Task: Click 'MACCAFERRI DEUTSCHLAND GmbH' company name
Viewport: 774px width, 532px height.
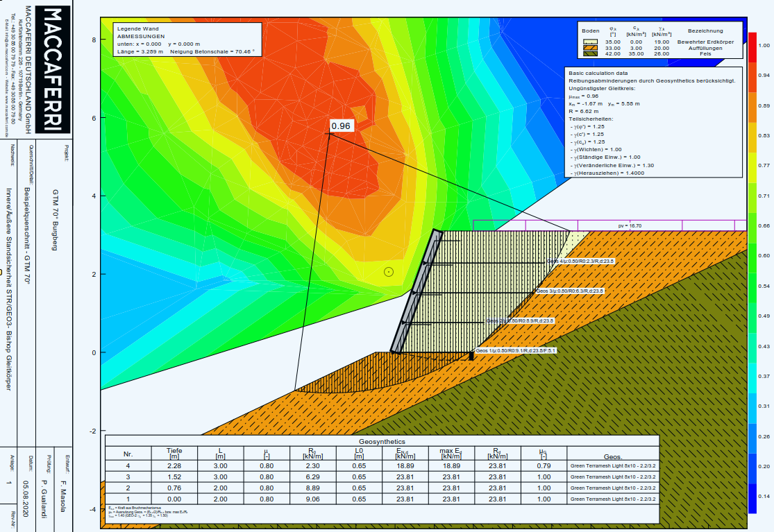Action: coord(28,69)
